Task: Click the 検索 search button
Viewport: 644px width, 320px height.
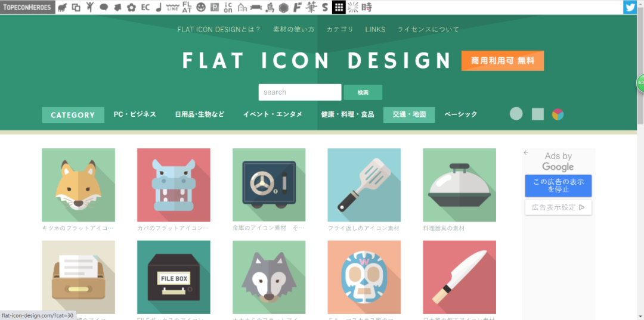Action: (363, 93)
